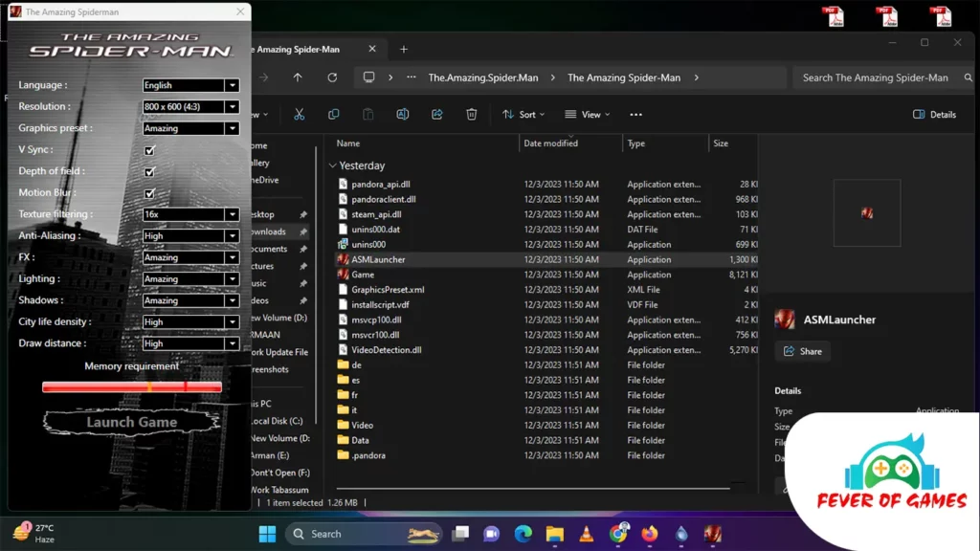Viewport: 980px width, 551px height.
Task: Click the Copy icon in Explorer toolbar
Action: click(334, 115)
